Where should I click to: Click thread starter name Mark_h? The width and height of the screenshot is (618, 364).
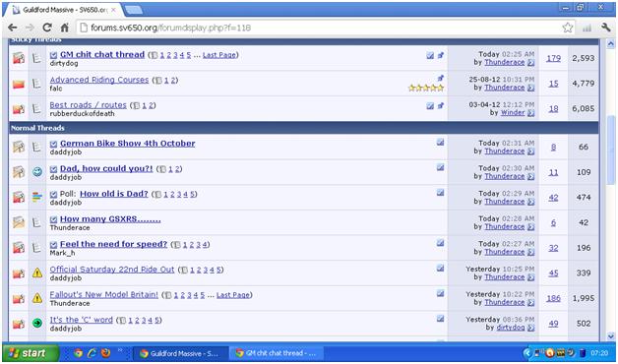pos(62,253)
